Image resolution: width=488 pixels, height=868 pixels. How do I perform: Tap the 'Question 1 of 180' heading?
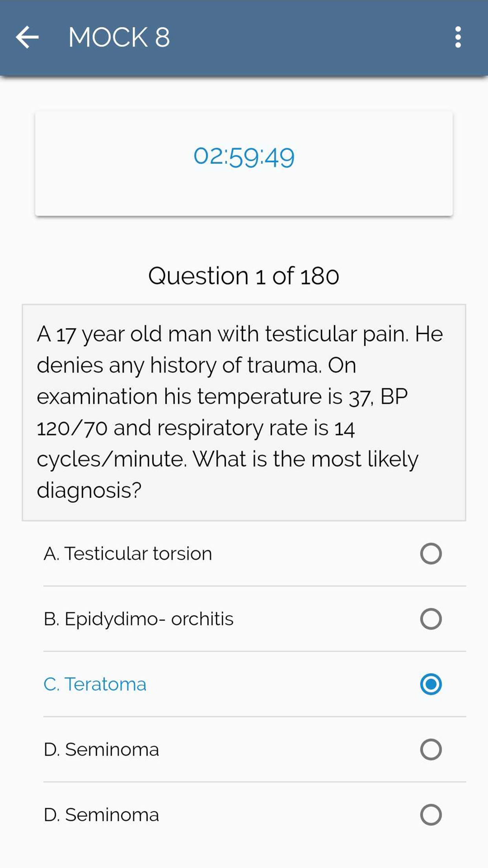tap(244, 276)
